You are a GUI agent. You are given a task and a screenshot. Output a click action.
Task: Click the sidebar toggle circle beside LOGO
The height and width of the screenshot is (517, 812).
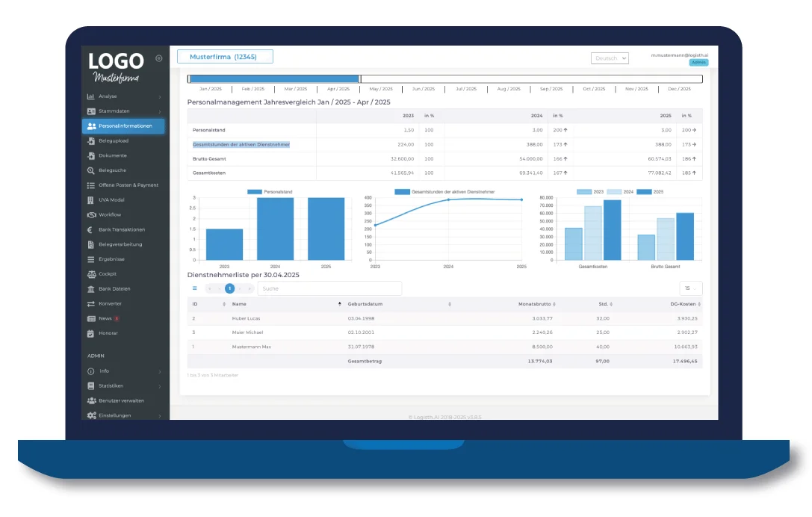point(159,58)
